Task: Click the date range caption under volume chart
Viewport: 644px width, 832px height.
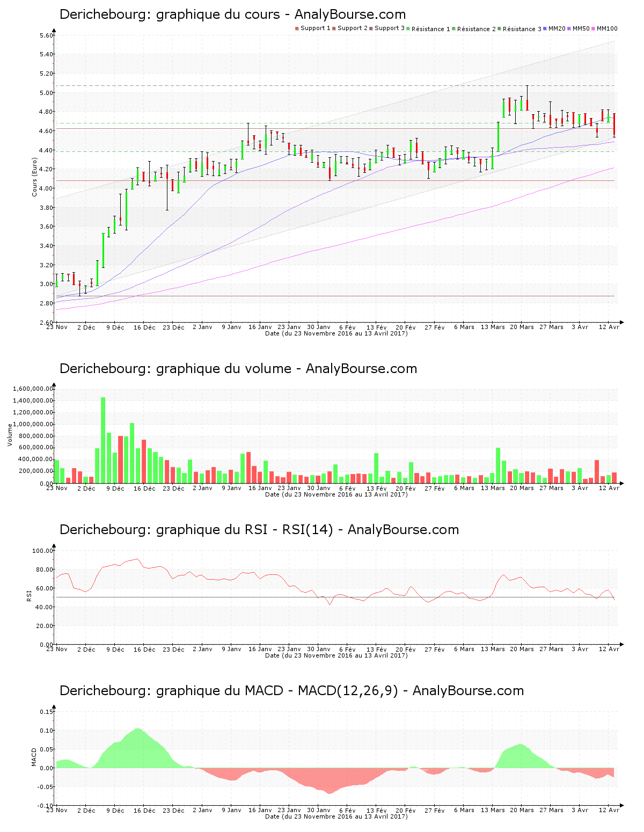Action: 336,494
